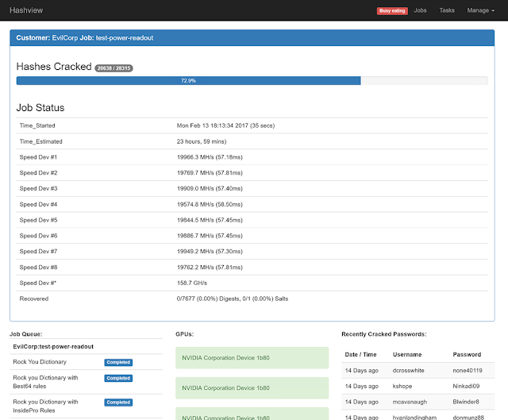Click the EvilCorp:test-power-readout job queue entry
The image size is (508, 420).
53,346
